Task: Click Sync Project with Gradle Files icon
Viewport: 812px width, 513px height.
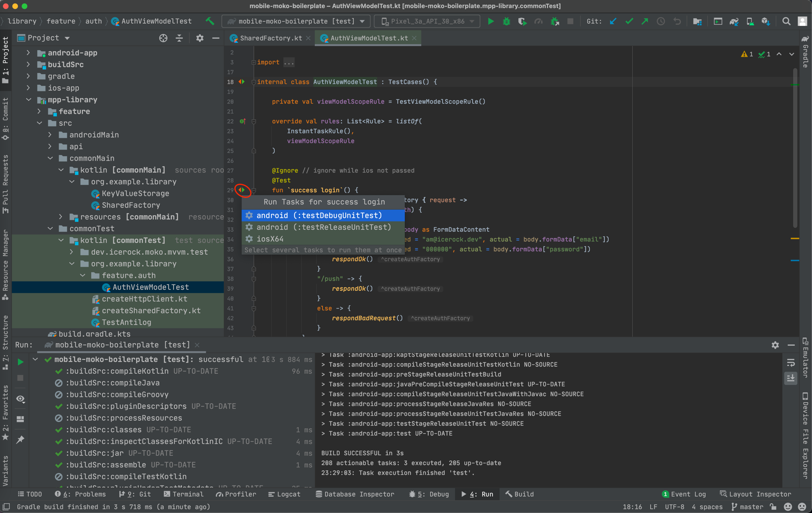Action: [x=734, y=21]
